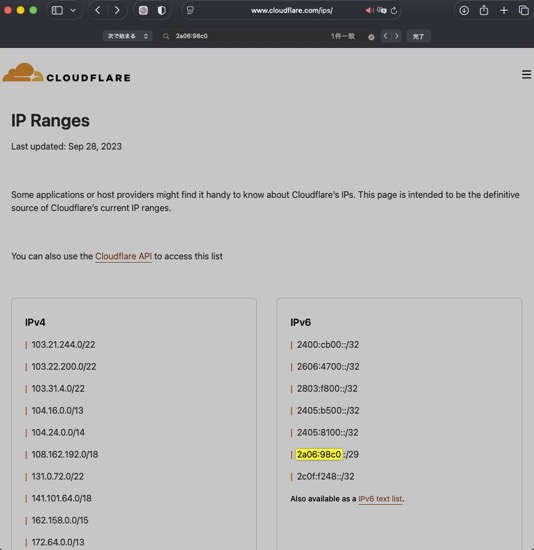
Task: Select the 2405:b500::/32 entry
Action: (328, 411)
